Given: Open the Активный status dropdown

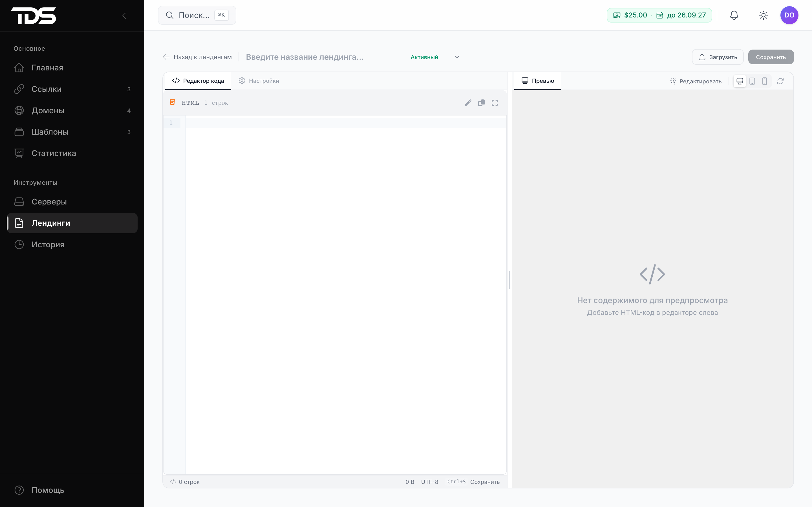Looking at the screenshot, I should click(434, 57).
